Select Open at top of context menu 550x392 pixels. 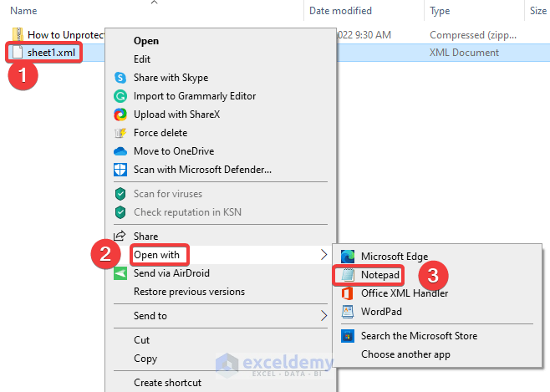(x=146, y=41)
